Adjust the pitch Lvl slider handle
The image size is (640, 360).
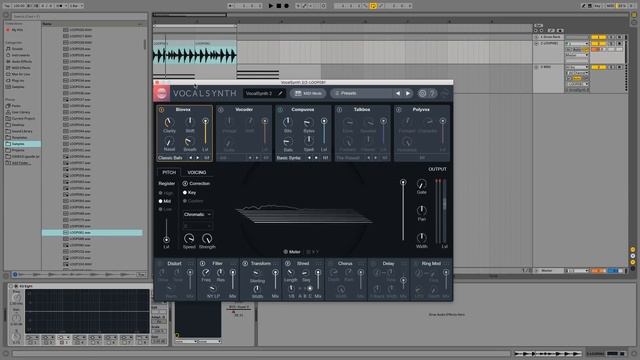[166, 240]
